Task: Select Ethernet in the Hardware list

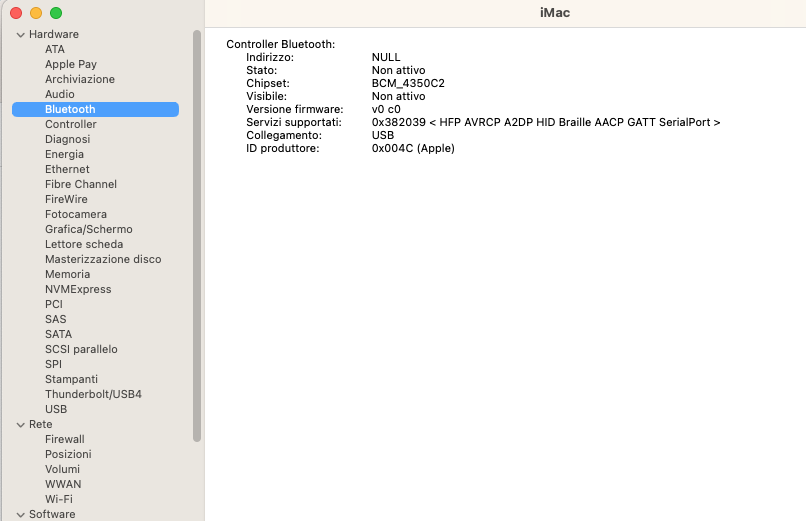Action: (x=67, y=169)
